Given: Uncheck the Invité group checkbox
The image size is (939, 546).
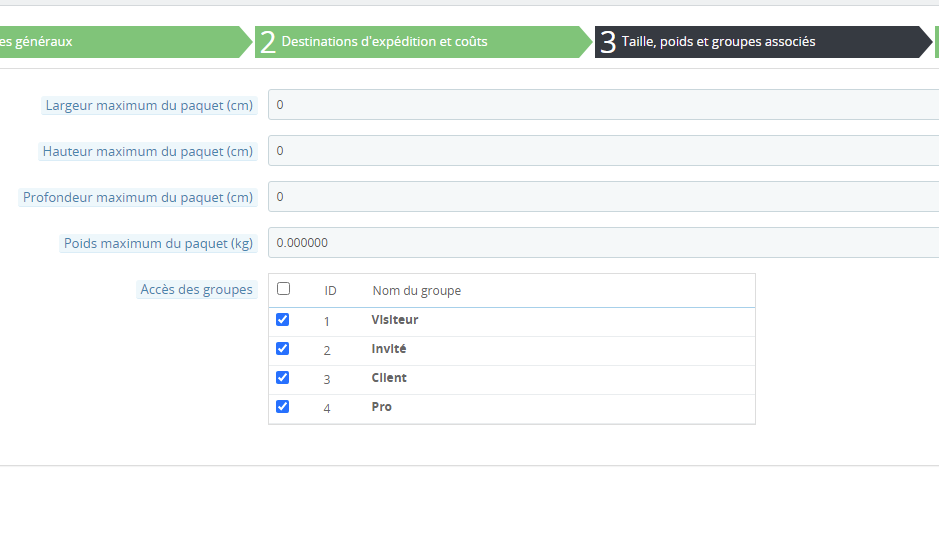Looking at the screenshot, I should click(x=282, y=349).
